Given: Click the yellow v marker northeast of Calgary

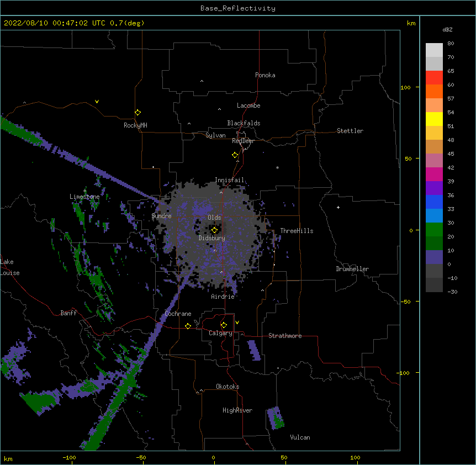Looking at the screenshot, I should pos(237,323).
